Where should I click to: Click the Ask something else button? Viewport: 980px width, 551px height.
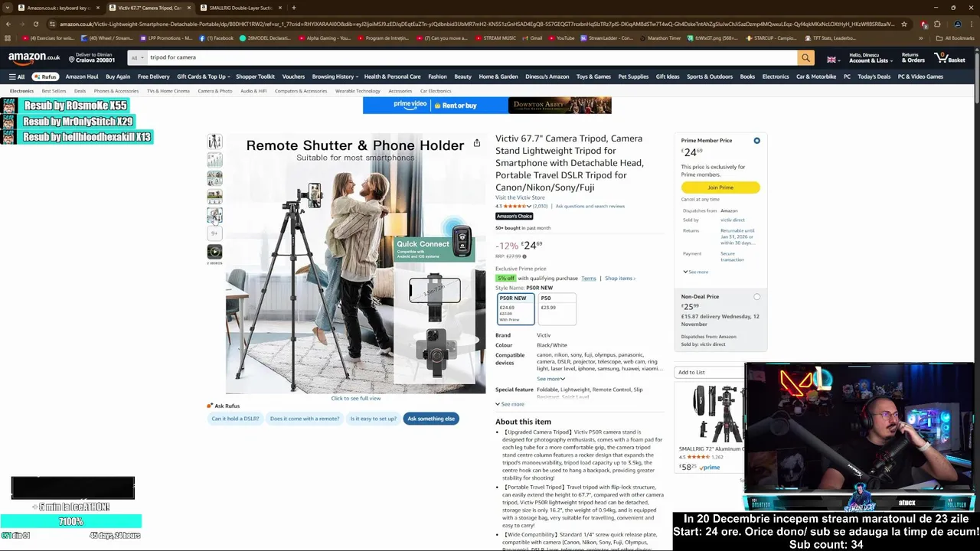431,419
